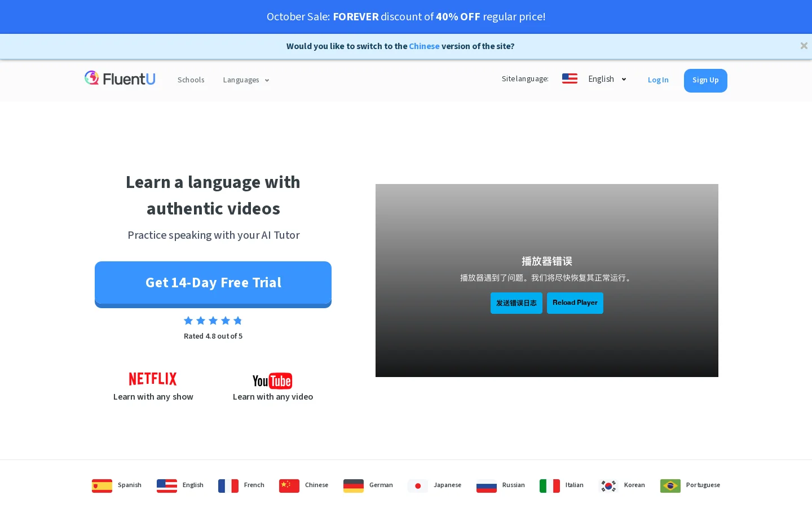Click the Italian flag icon
Screen dimensions: 812x508
(550, 485)
